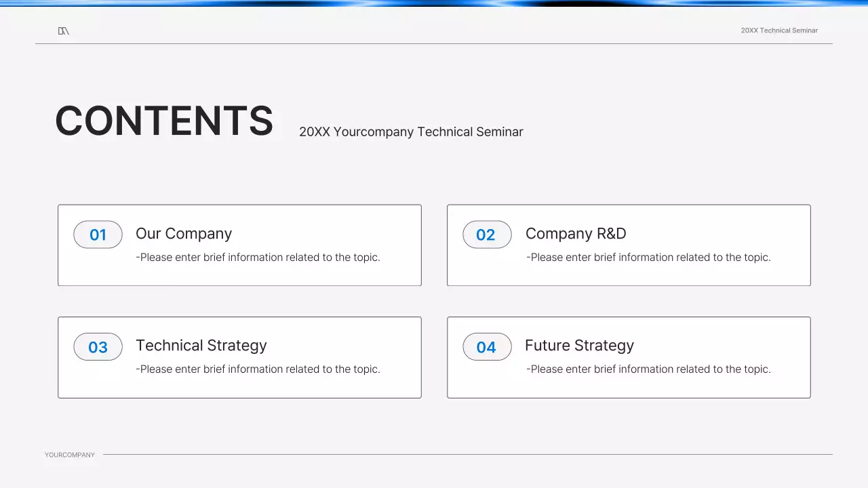Click the '20XX Technical Seminar' header label
The width and height of the screenshot is (868, 488).
pyautogui.click(x=779, y=30)
